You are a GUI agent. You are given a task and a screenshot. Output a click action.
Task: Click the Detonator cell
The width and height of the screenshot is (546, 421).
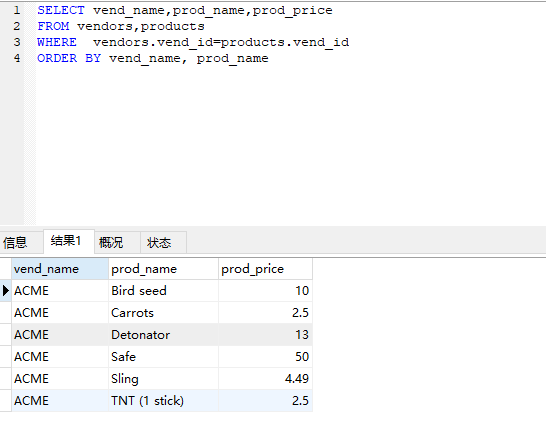163,334
